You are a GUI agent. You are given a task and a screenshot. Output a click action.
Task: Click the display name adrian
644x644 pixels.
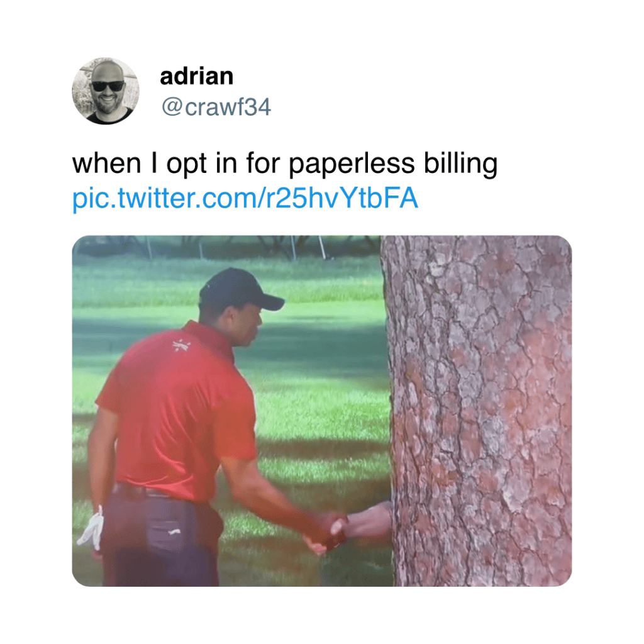click(196, 76)
